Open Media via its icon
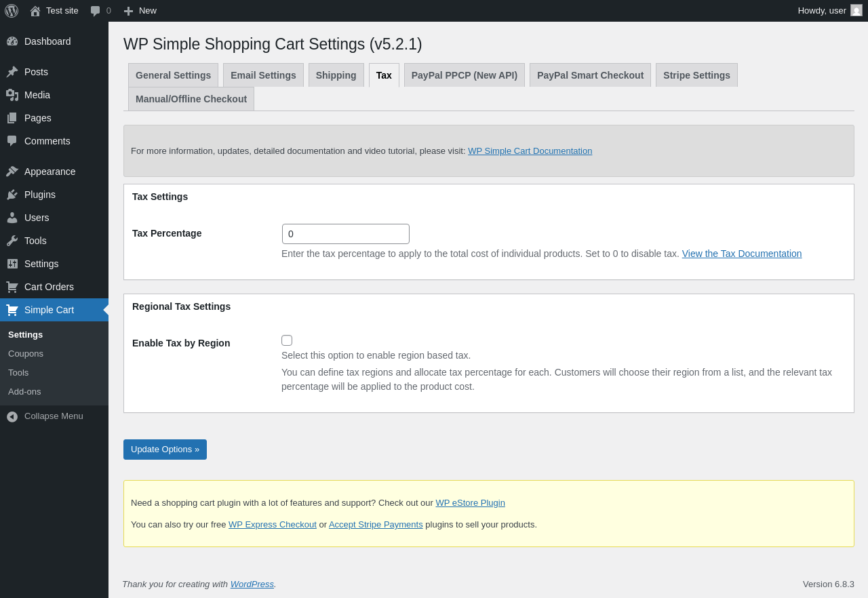 click(x=12, y=95)
